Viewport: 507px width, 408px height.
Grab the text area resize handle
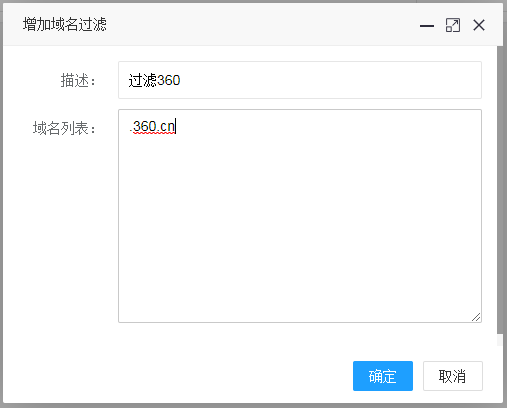point(476,317)
